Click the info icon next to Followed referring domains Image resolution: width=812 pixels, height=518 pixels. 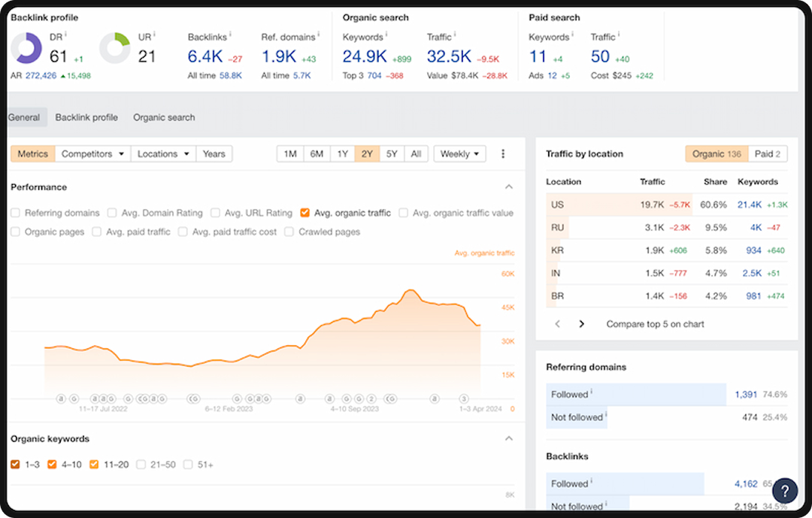[x=591, y=392]
